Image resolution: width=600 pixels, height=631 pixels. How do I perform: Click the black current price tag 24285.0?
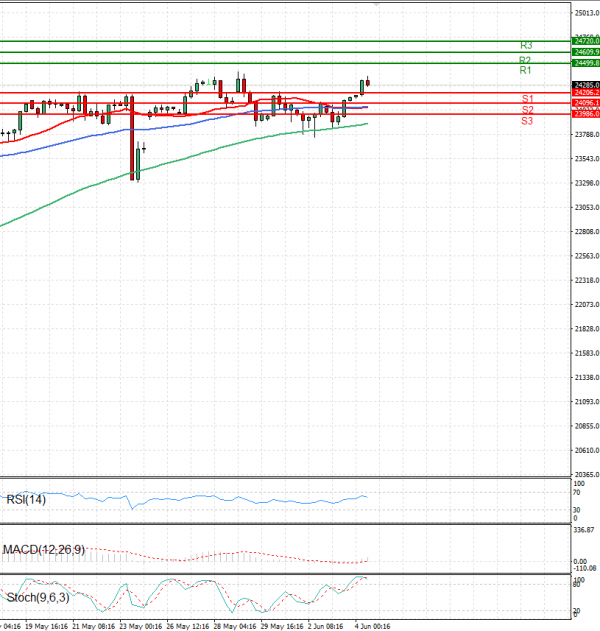tap(586, 85)
